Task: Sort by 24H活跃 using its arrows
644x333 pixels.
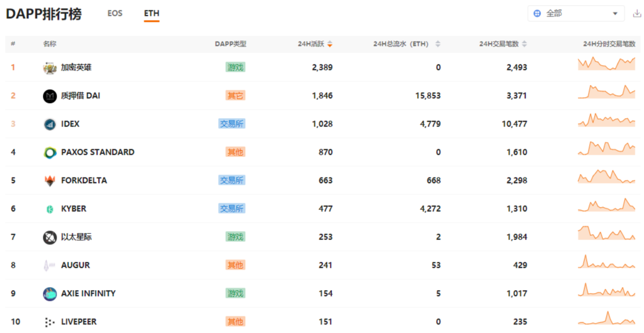Action: point(329,44)
